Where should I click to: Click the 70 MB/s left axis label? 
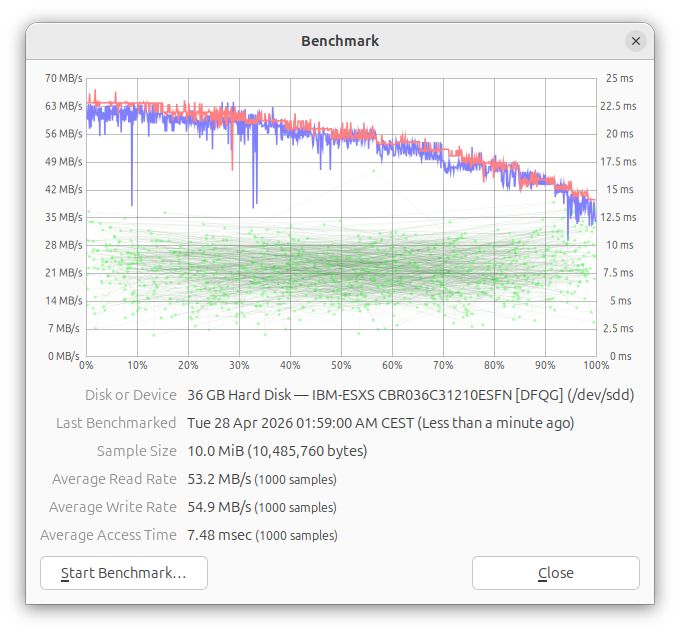pyautogui.click(x=64, y=78)
